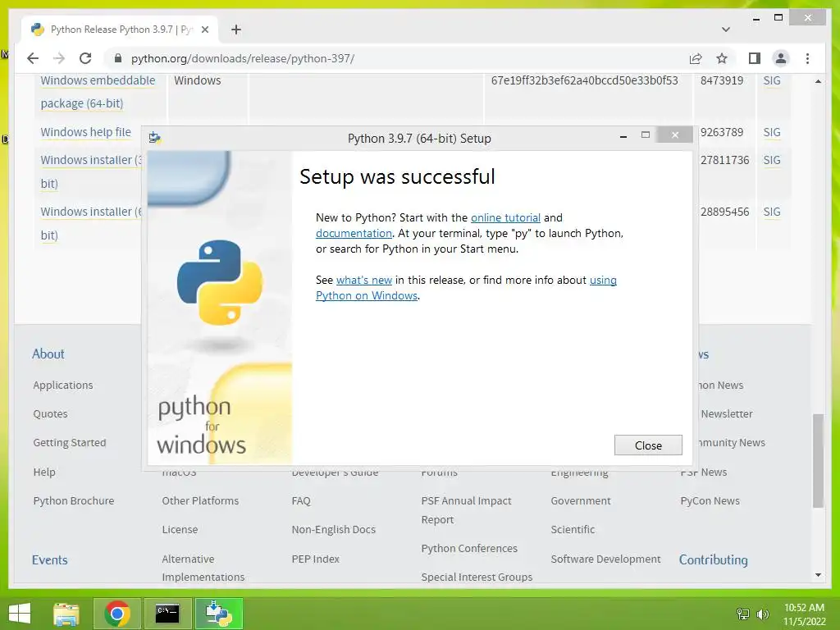This screenshot has height=630, width=840.
Task: Open Python Brochure footer link
Action: pyautogui.click(x=73, y=500)
